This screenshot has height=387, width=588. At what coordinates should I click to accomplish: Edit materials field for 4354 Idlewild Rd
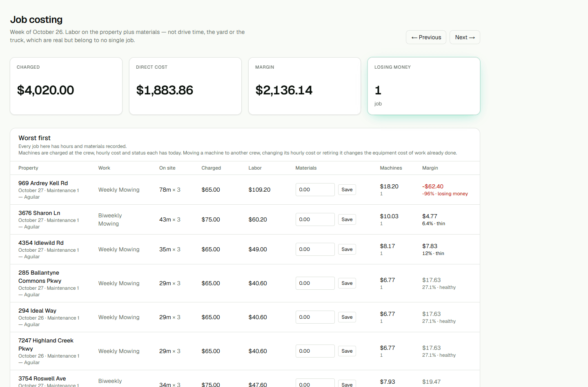tap(315, 249)
